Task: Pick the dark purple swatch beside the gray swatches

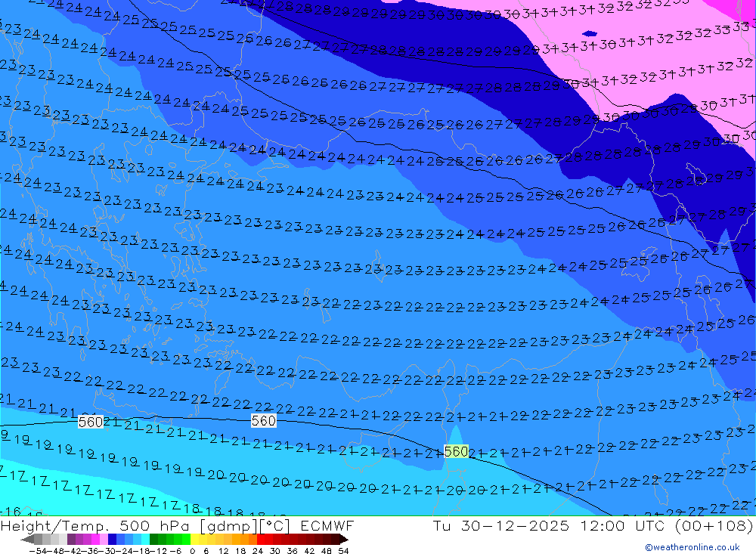Action: (x=71, y=540)
